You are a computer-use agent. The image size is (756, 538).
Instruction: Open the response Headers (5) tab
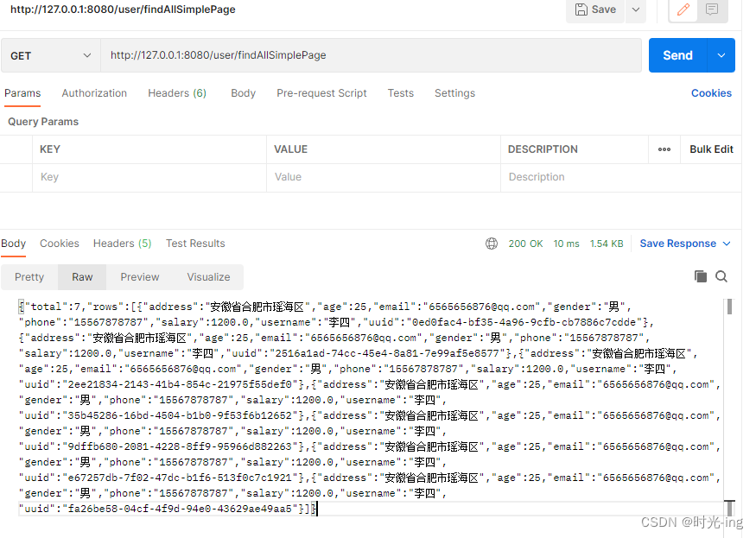[x=123, y=244]
